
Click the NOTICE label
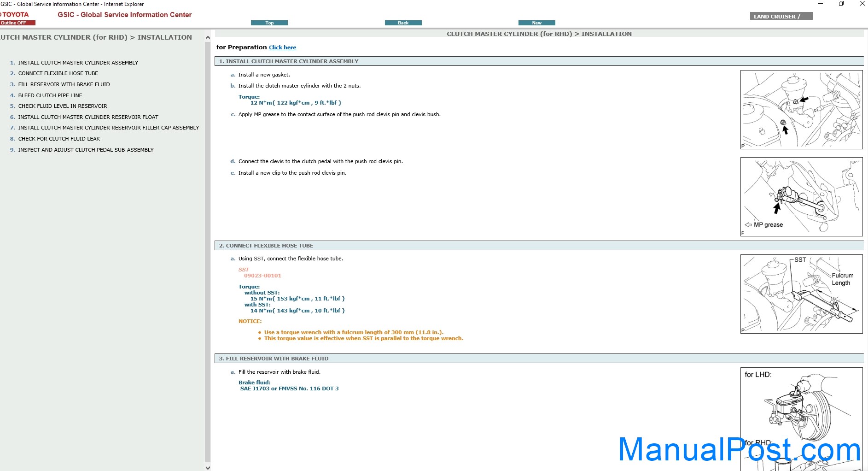pos(250,321)
